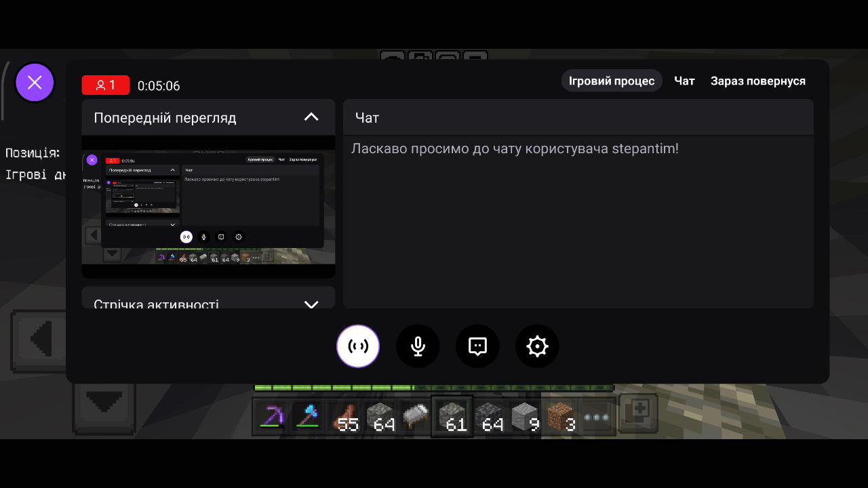Click the Ігровий процес button
Viewport: 868px width, 488px height.
click(611, 81)
